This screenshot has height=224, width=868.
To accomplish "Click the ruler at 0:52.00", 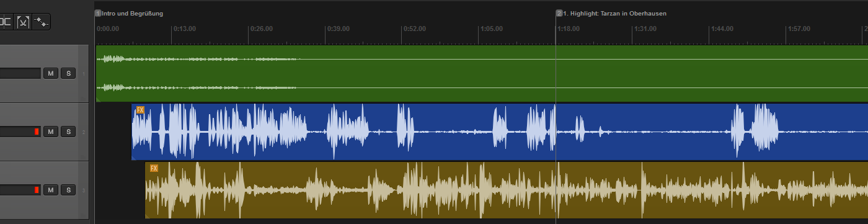I will tap(414, 29).
